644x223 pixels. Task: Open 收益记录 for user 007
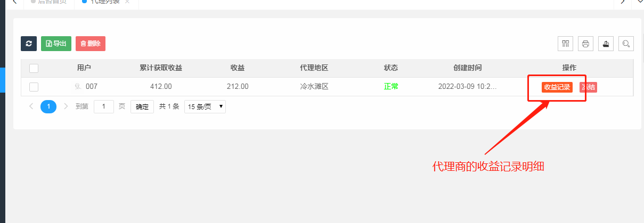557,87
